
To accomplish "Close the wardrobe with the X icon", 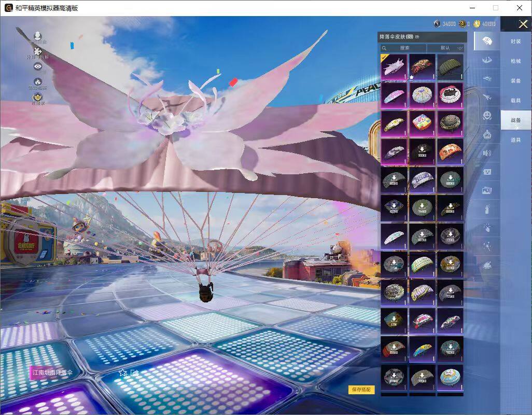I will click(523, 24).
